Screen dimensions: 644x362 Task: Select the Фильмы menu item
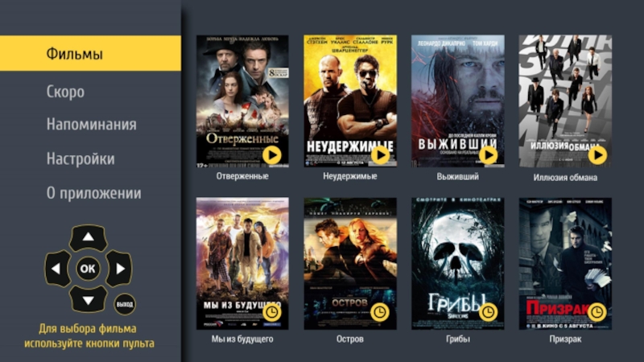[x=90, y=53]
